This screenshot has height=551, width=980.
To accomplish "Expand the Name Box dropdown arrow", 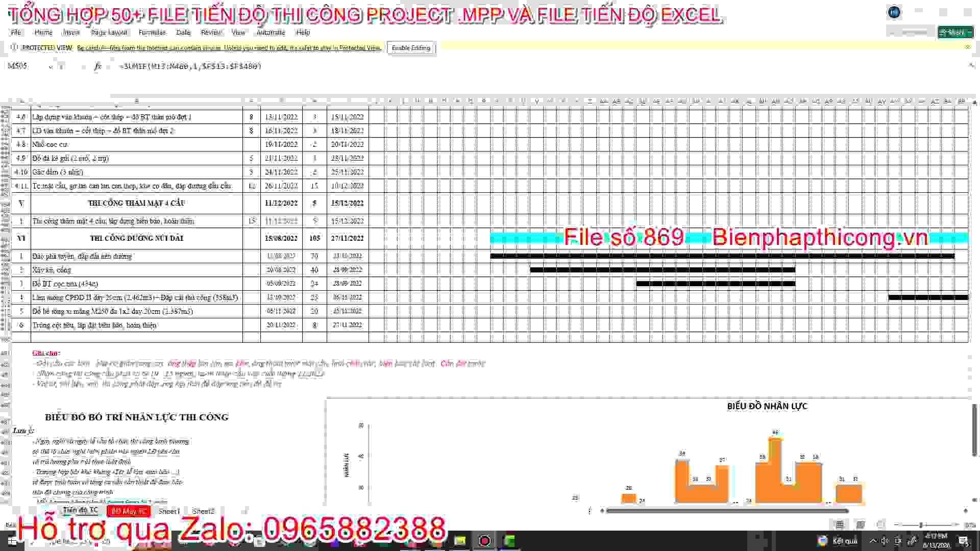I will point(51,67).
